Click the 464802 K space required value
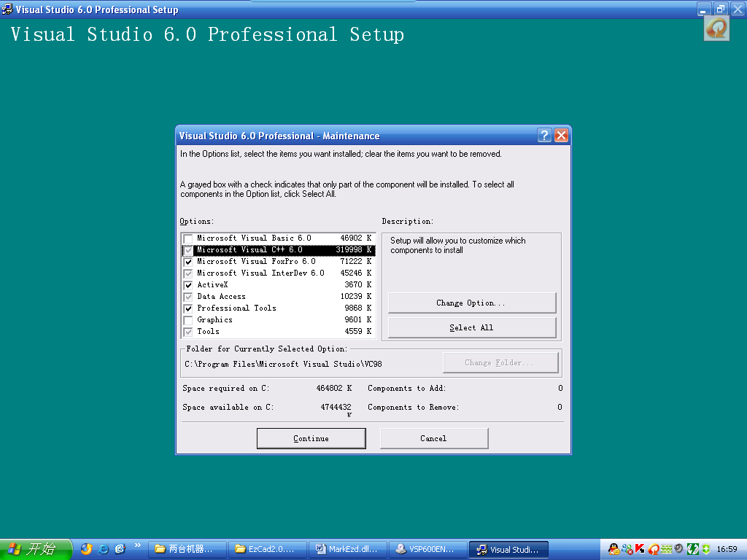 coord(334,388)
